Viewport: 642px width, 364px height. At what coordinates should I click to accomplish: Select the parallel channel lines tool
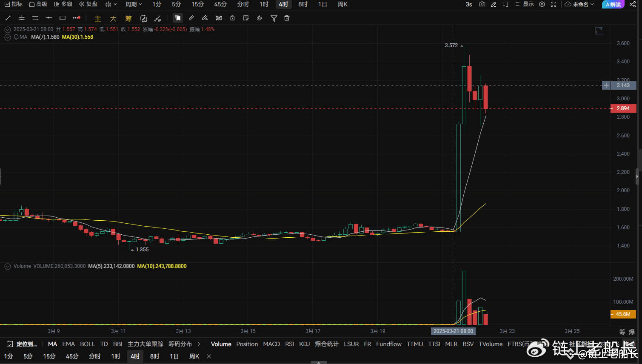tap(22, 18)
